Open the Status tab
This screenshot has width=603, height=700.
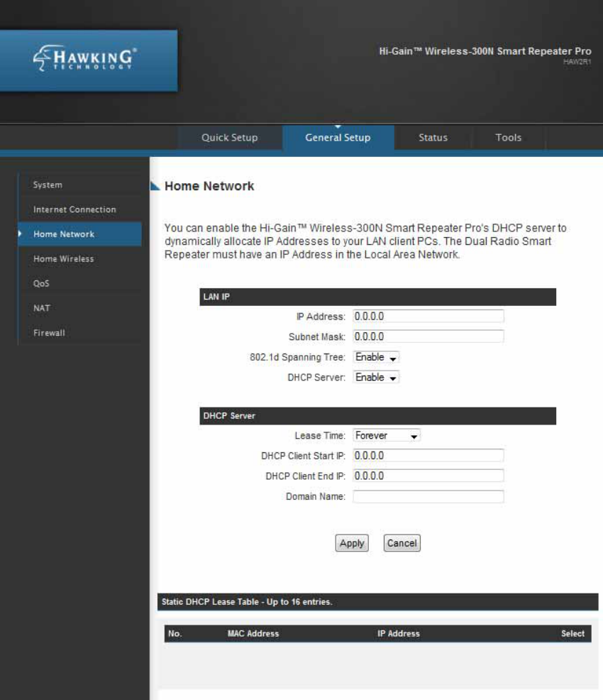click(x=433, y=138)
